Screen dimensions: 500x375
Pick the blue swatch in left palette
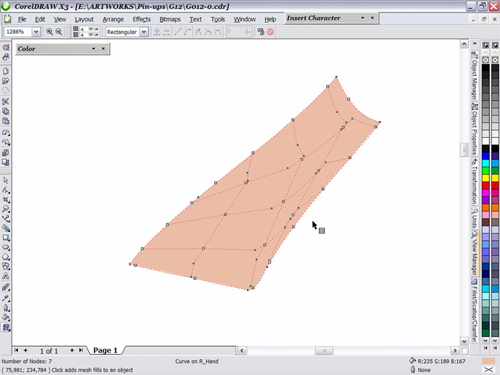point(486,156)
